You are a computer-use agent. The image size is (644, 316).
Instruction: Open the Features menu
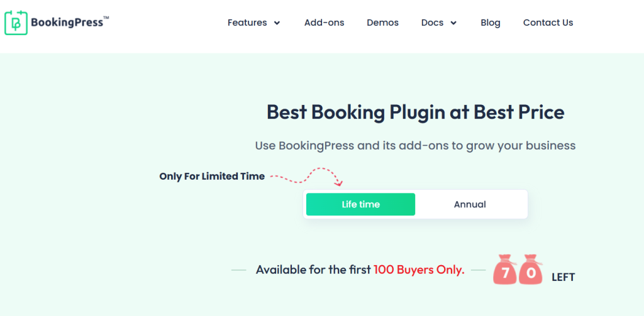pos(247,23)
